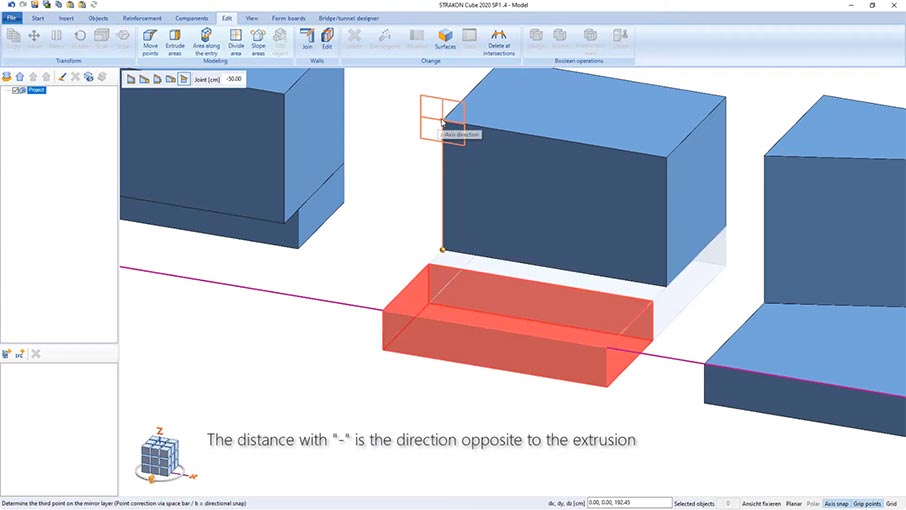Switch to the View tab

(252, 18)
